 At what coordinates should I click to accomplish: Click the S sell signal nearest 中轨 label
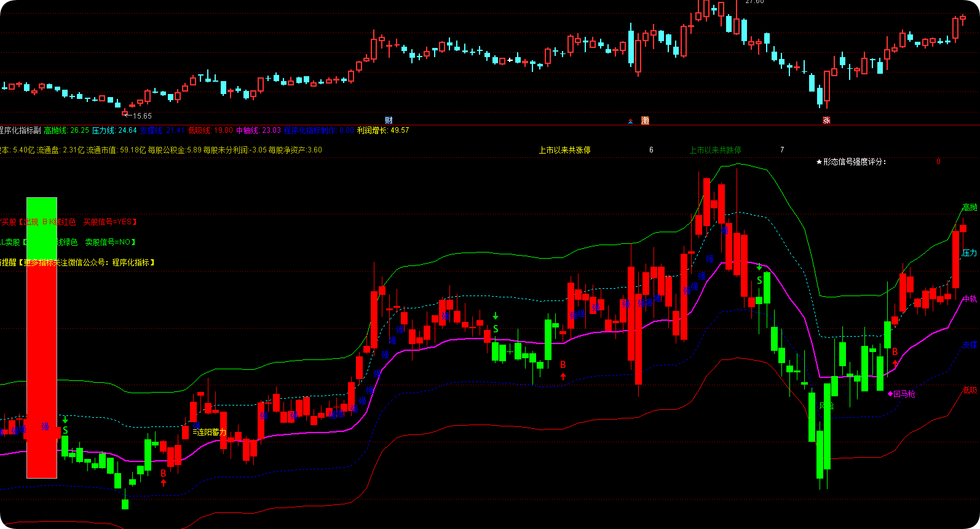[759, 280]
